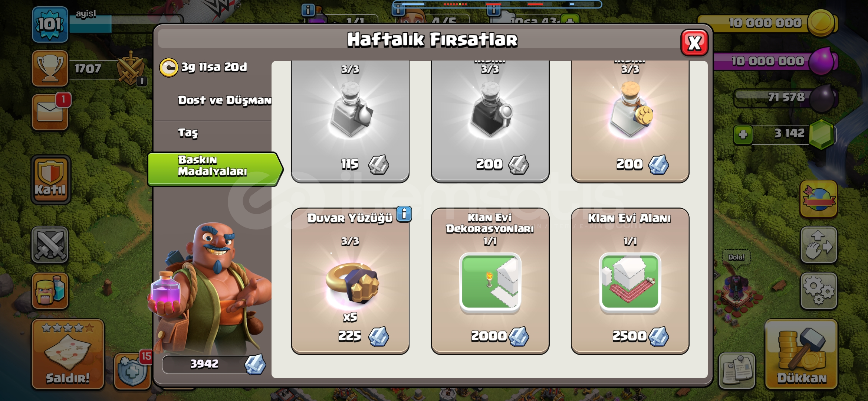
Task: Open the trophy league icon
Action: coord(50,68)
